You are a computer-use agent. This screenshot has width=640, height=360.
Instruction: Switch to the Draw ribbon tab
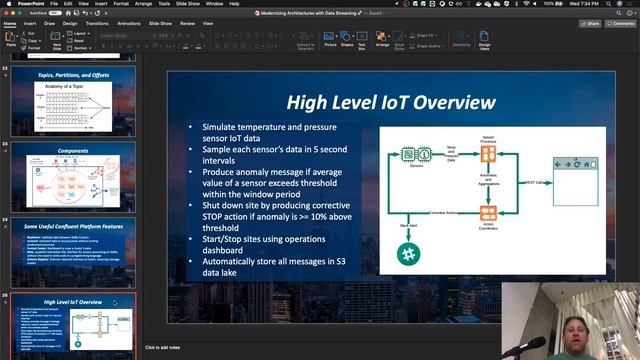pos(49,24)
